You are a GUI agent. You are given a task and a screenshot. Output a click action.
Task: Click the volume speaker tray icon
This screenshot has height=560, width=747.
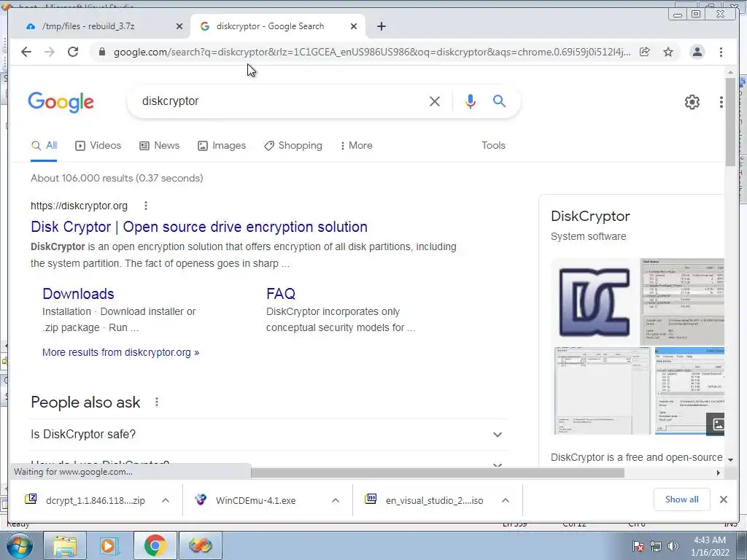click(673, 546)
